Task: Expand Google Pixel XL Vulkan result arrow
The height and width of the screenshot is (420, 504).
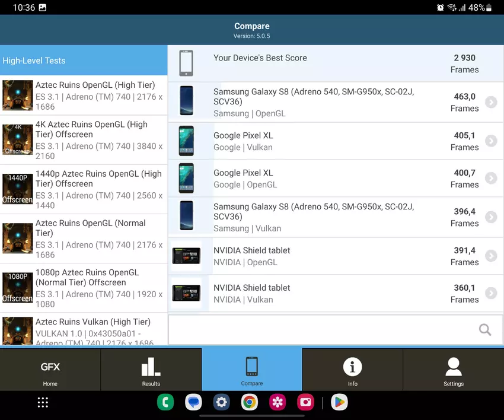Action: pyautogui.click(x=490, y=141)
